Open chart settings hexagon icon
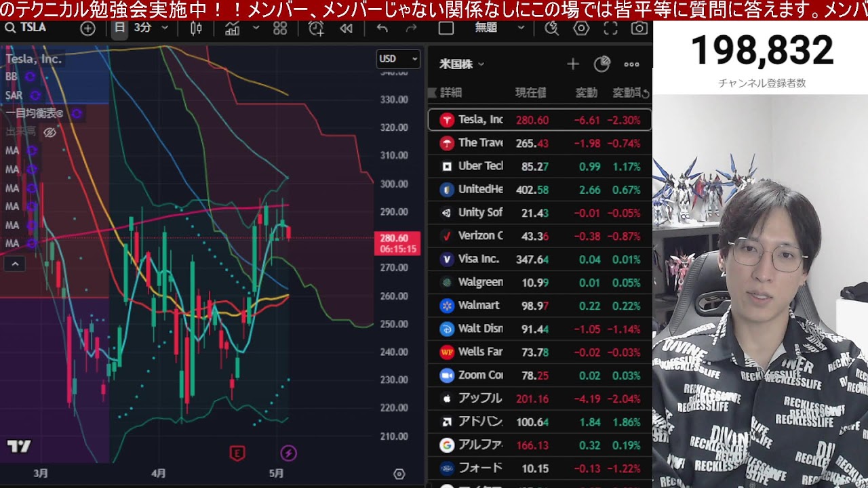 click(x=581, y=28)
